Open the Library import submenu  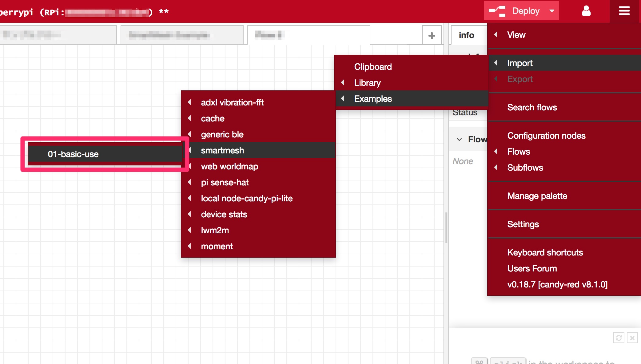click(412, 83)
